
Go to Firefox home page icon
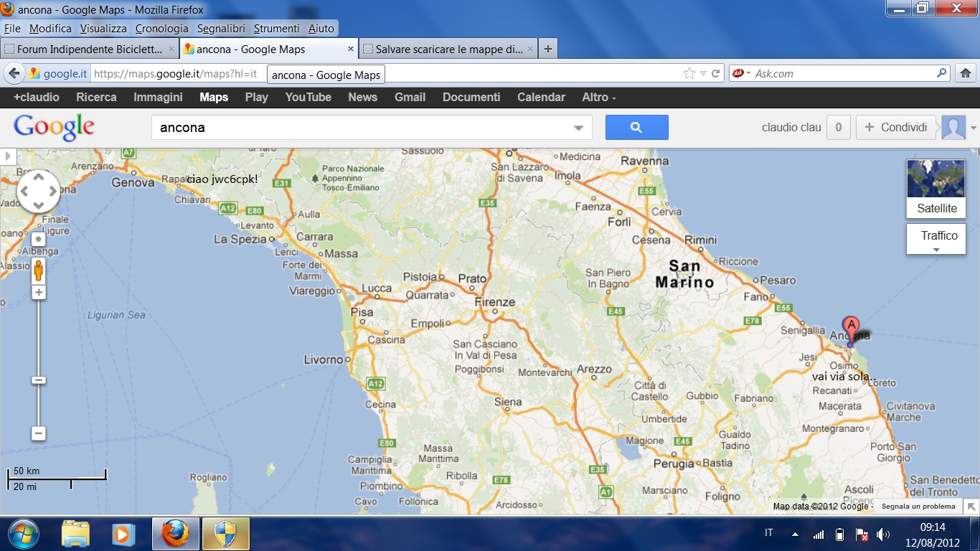[x=966, y=73]
